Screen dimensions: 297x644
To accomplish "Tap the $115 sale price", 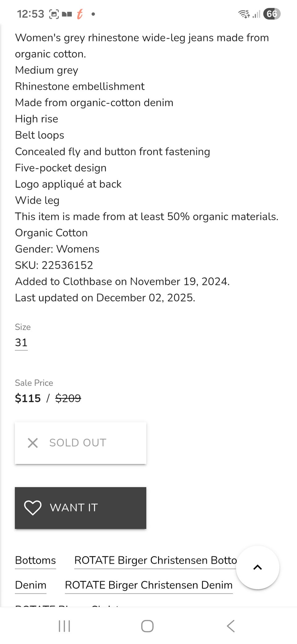I will tap(28, 398).
